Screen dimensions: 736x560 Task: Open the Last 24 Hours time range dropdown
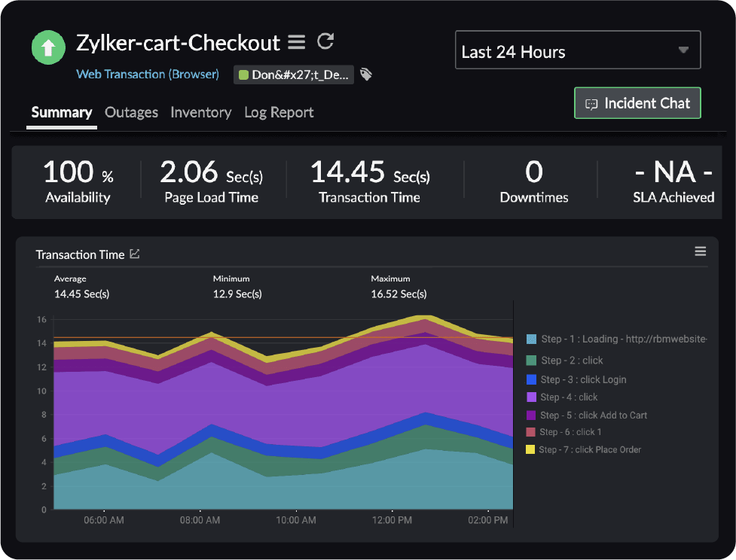[x=577, y=50]
